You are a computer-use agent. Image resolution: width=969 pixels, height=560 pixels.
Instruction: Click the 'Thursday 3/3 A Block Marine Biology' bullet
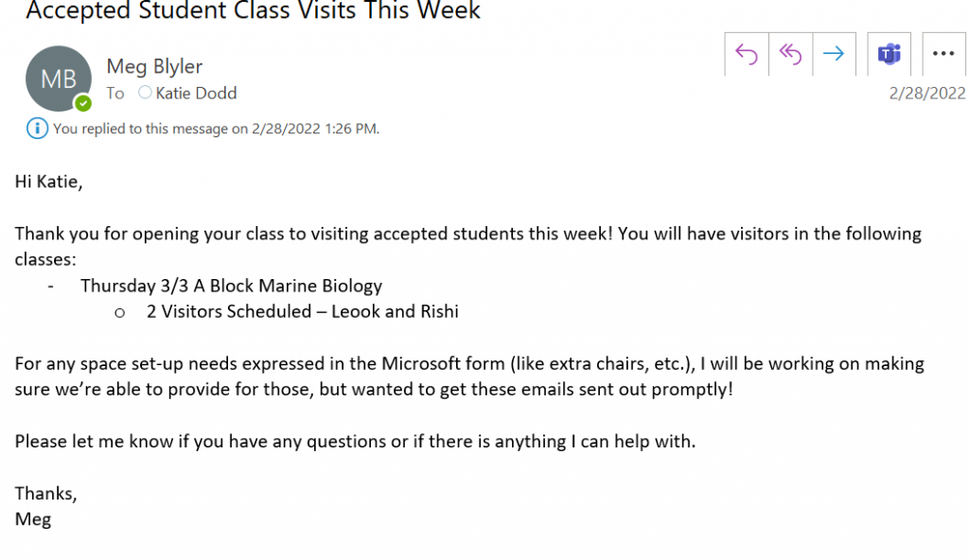(231, 286)
